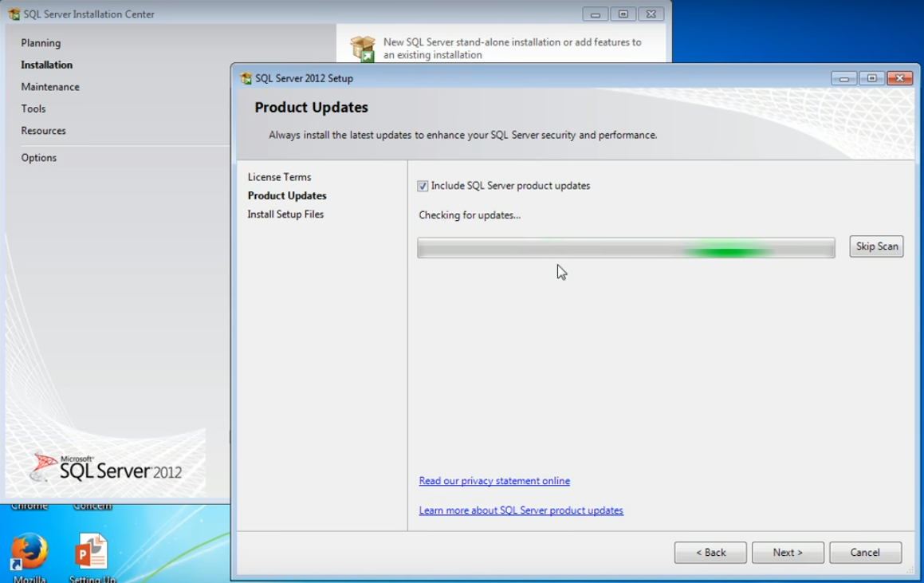Screen dimensions: 924x583
Task: Open Options in Installation Center sidebar
Action: point(39,157)
